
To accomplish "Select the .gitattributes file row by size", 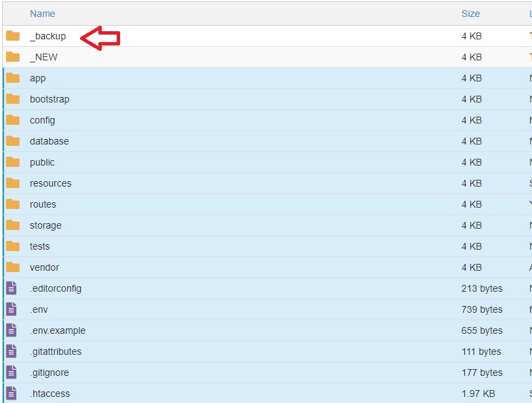I will click(x=481, y=351).
